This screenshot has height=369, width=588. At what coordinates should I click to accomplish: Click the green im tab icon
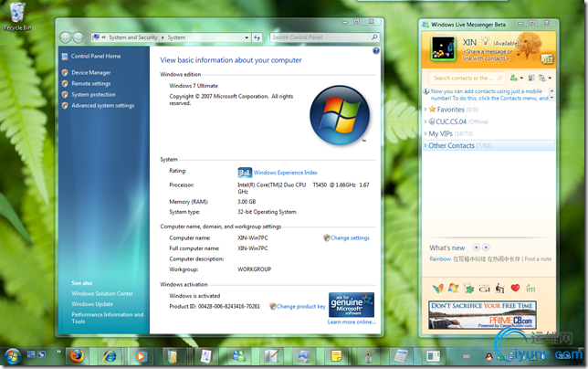click(530, 288)
